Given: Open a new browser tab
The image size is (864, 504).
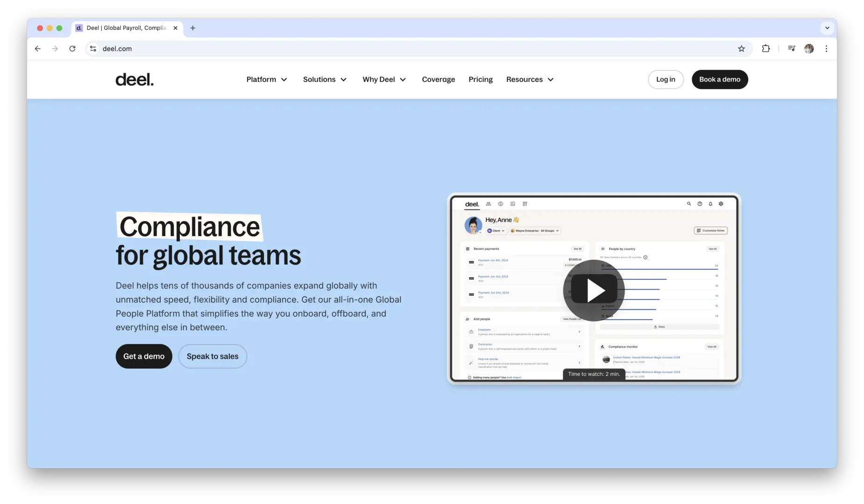Looking at the screenshot, I should 193,28.
